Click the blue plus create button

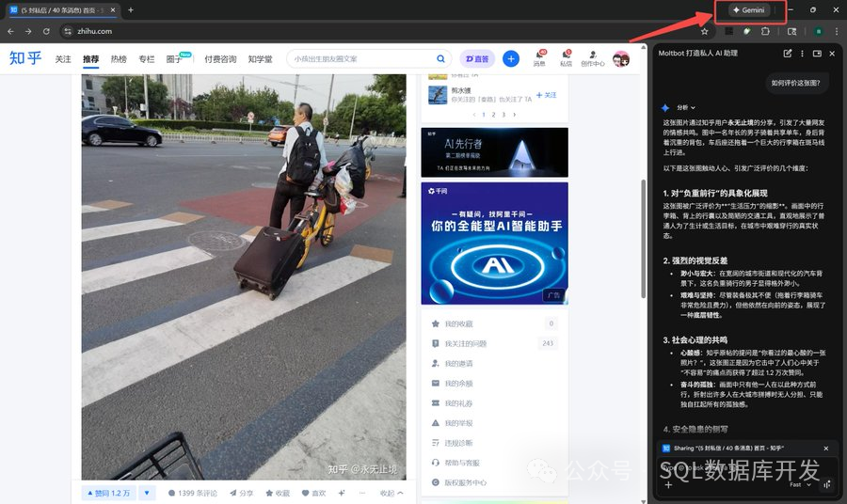pyautogui.click(x=511, y=58)
